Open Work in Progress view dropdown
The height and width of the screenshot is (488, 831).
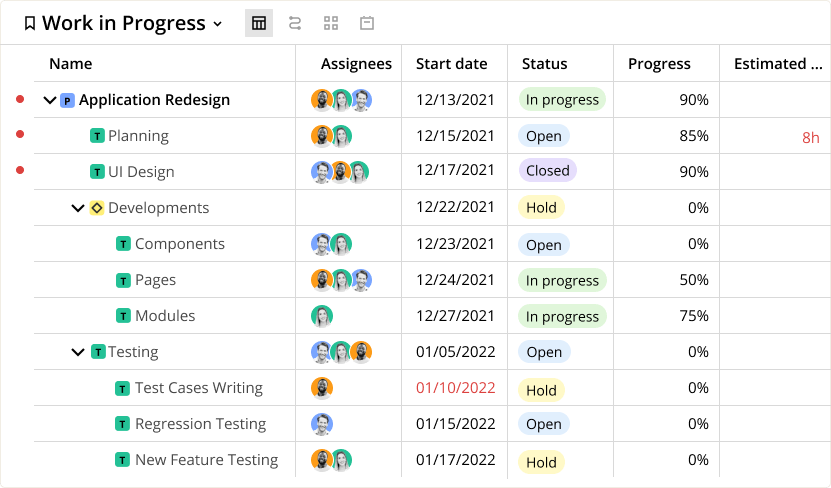(x=217, y=24)
